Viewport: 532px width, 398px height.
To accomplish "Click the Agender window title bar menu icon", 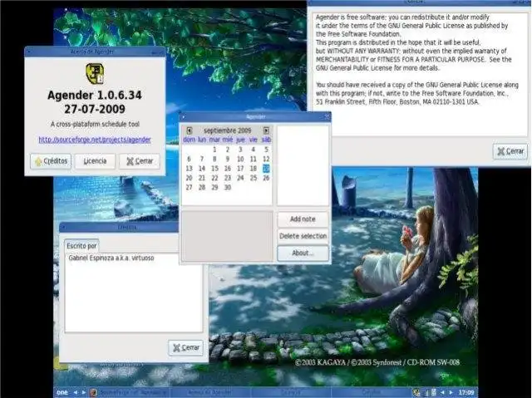I will click(x=184, y=117).
